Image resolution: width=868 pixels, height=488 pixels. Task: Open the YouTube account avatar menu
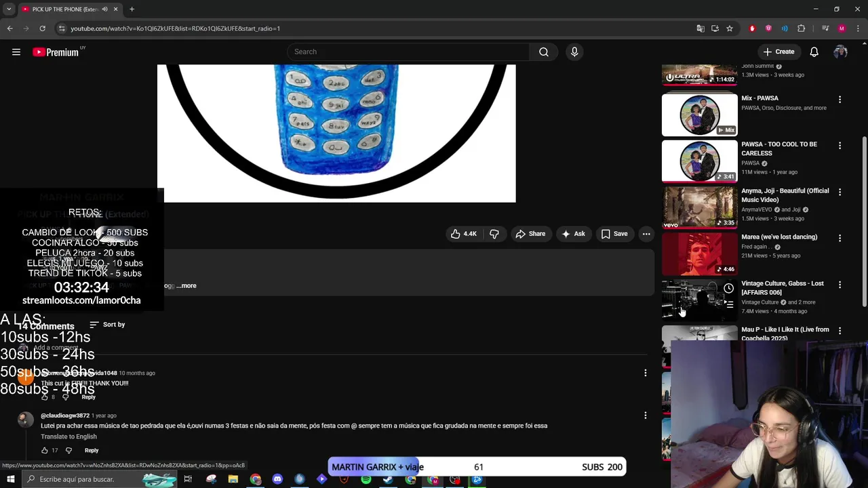click(840, 52)
